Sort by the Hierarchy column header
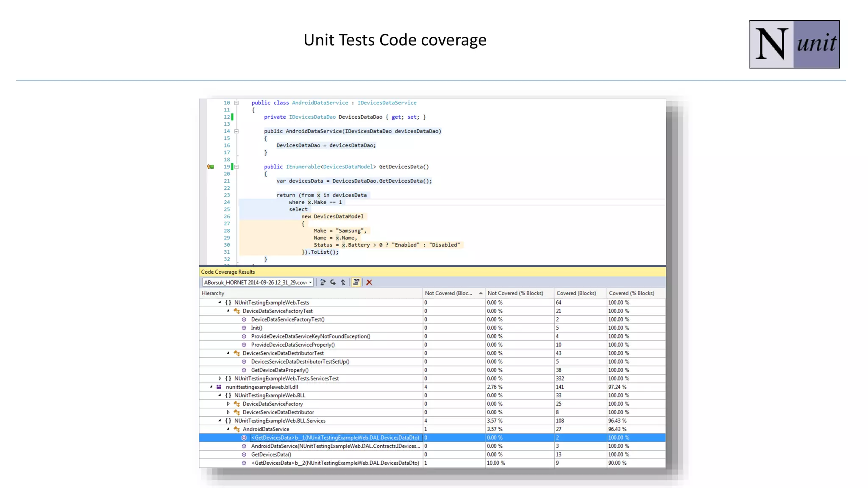The height and width of the screenshot is (488, 868). click(311, 293)
